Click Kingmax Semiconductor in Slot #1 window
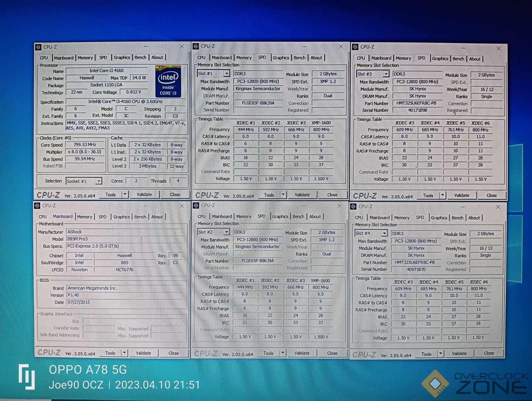Image resolution: width=532 pixels, height=401 pixels. click(258, 89)
